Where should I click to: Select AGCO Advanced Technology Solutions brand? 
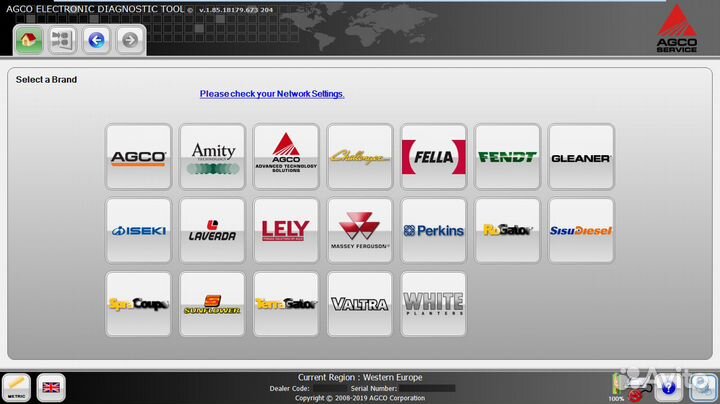[x=286, y=157]
